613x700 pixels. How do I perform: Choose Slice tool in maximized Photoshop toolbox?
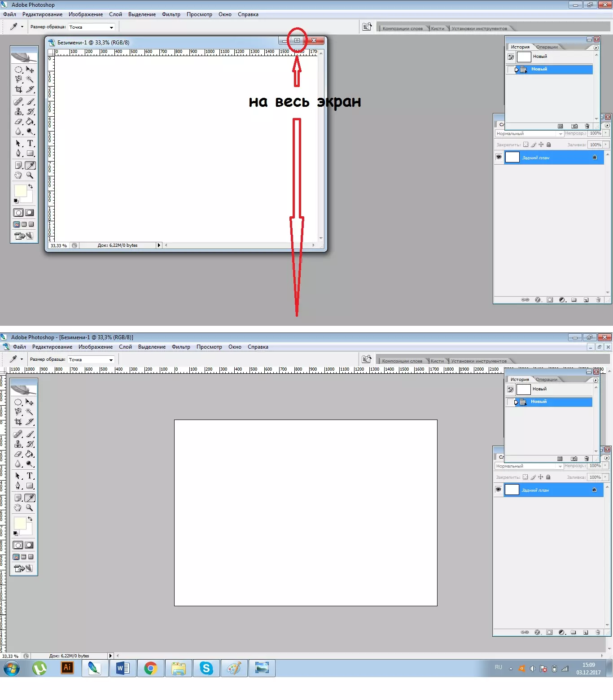[30, 422]
